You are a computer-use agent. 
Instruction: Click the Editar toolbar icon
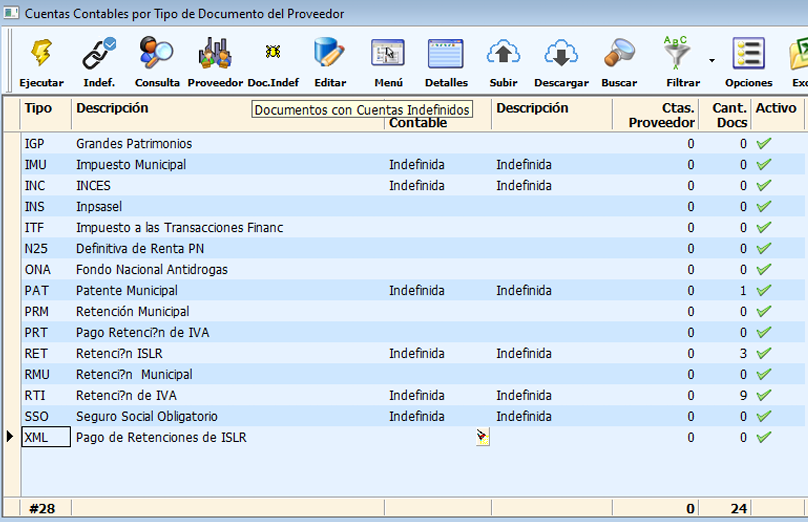pyautogui.click(x=330, y=54)
